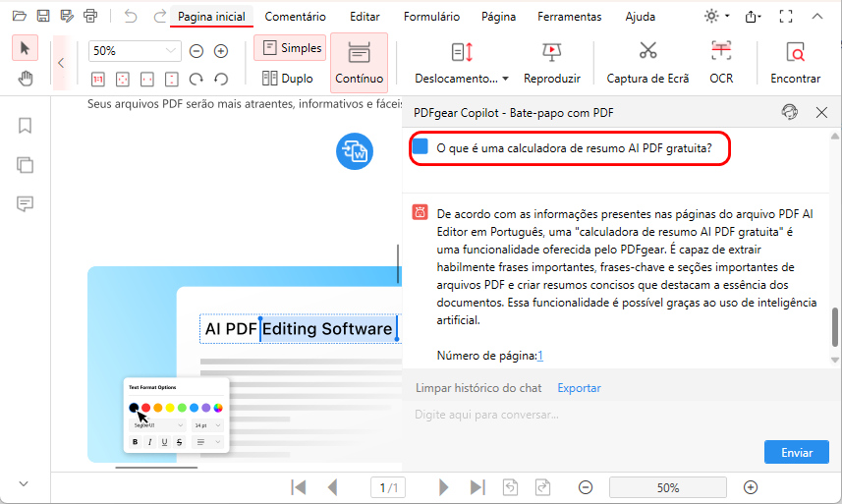This screenshot has height=504, width=842.
Task: Toggle Simples single page view
Action: (290, 48)
